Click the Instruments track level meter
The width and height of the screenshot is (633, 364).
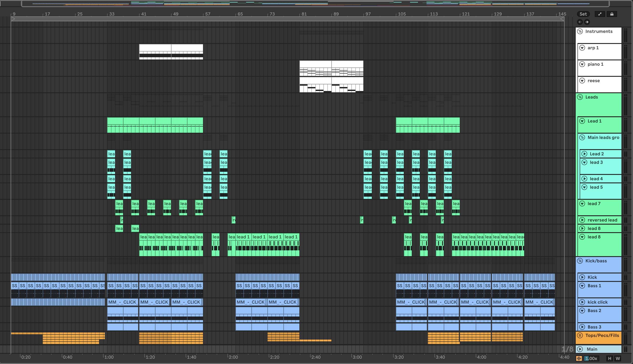[x=625, y=35]
